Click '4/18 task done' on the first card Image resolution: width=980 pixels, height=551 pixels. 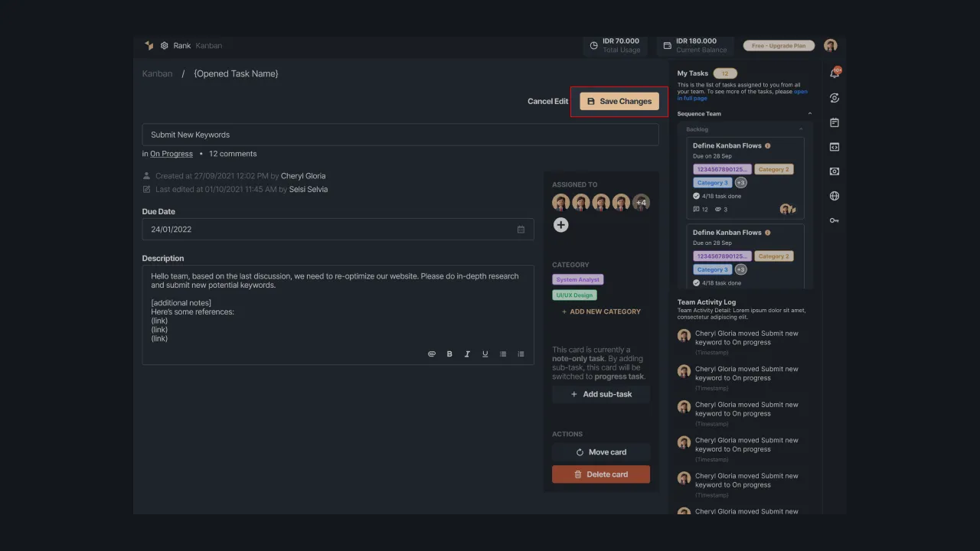tap(721, 196)
